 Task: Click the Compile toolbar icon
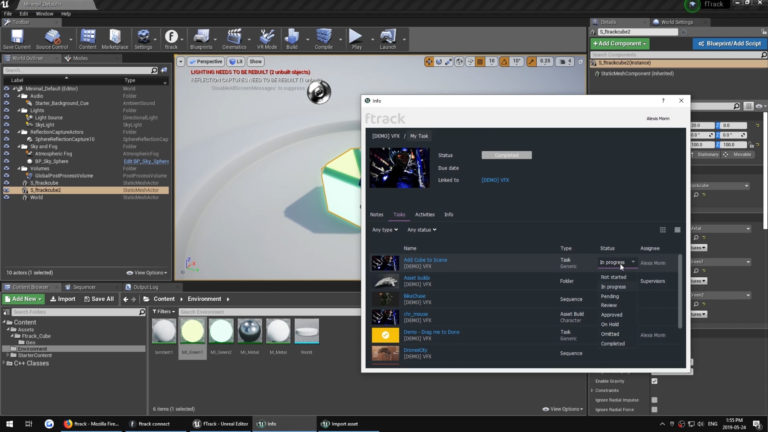pyautogui.click(x=323, y=39)
